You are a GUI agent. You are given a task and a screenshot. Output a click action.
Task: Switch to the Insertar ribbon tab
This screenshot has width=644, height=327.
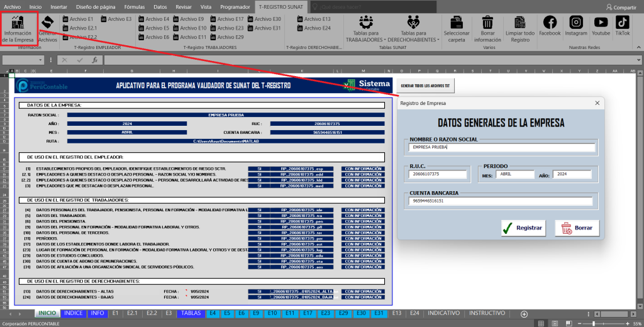point(58,7)
